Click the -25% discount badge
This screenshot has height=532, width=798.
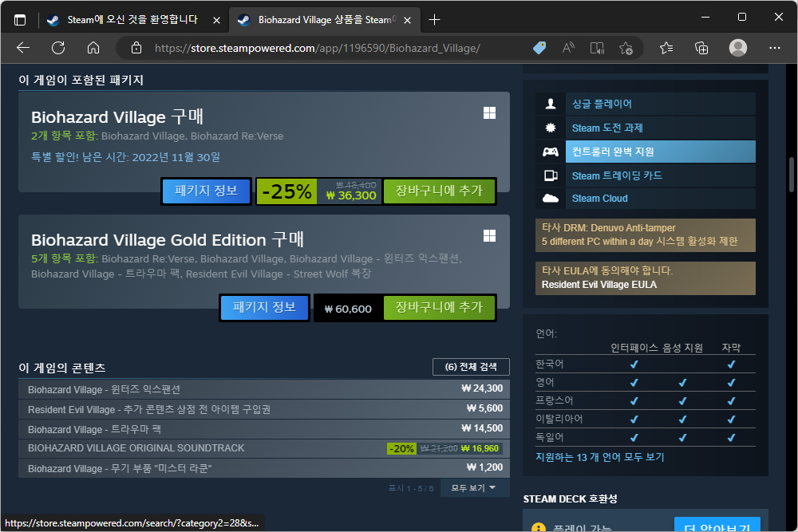[286, 191]
